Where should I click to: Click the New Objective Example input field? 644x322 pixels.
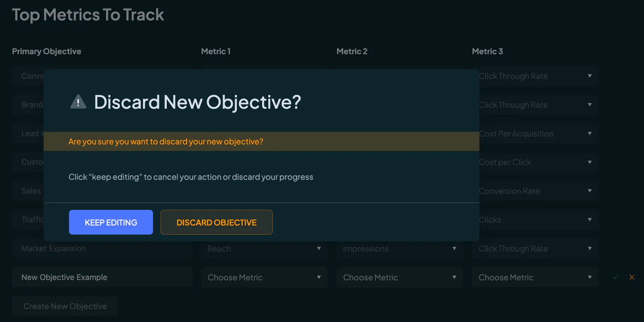tap(102, 277)
